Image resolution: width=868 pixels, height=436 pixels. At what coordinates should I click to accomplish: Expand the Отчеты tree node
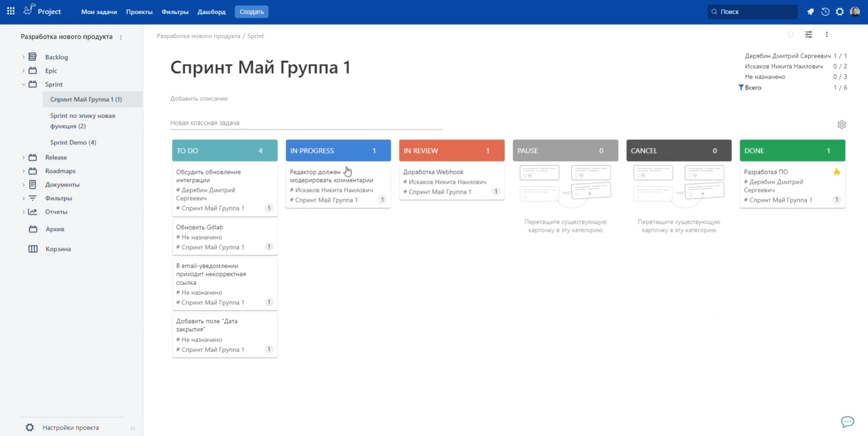tap(23, 211)
